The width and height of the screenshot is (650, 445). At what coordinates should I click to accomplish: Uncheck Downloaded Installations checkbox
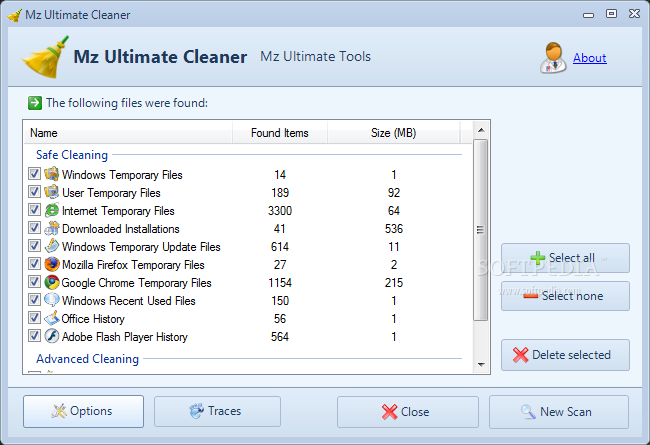pyautogui.click(x=34, y=228)
